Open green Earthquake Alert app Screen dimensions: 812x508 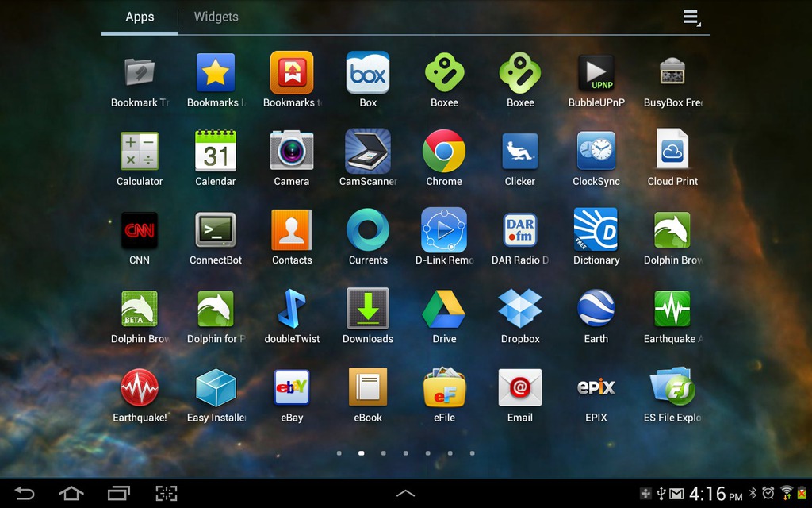pos(672,309)
